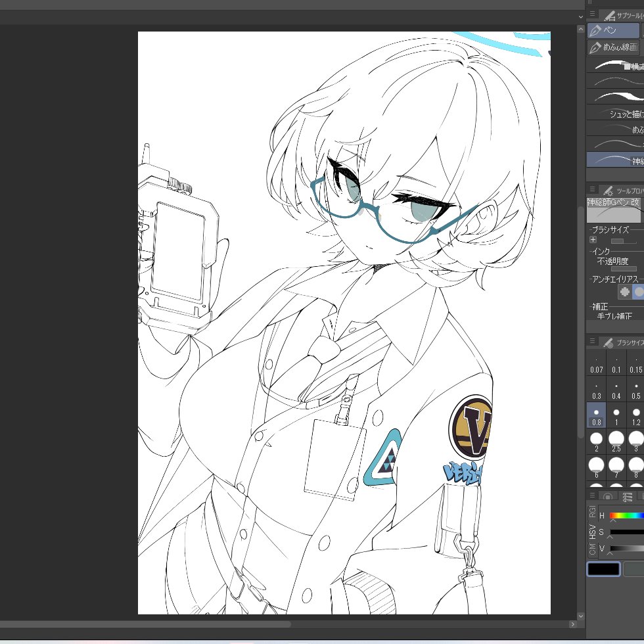Viewport: 644px width, 644px height.
Task: Pick brush size 1
Action: (x=616, y=415)
